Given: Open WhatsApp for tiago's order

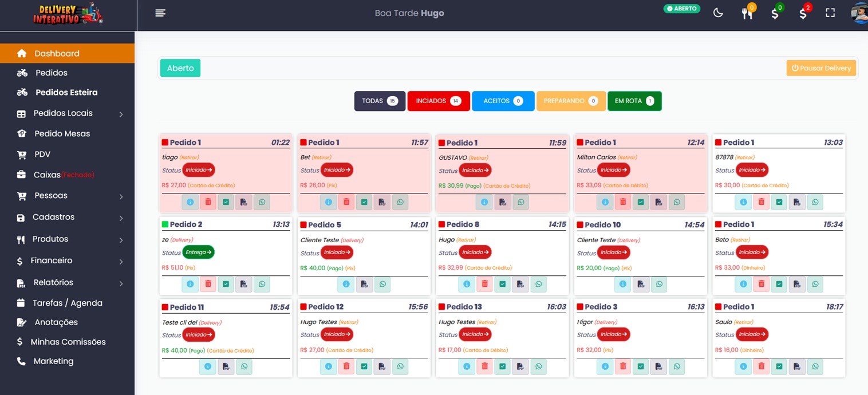Looking at the screenshot, I should 262,202.
